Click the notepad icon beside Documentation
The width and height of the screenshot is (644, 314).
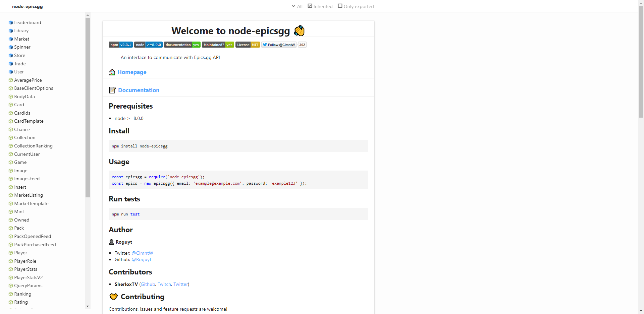coord(112,90)
